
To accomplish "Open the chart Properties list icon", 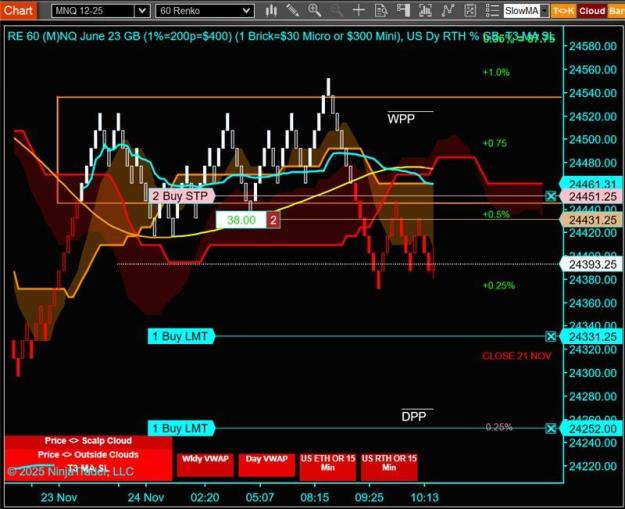I will 492,10.
